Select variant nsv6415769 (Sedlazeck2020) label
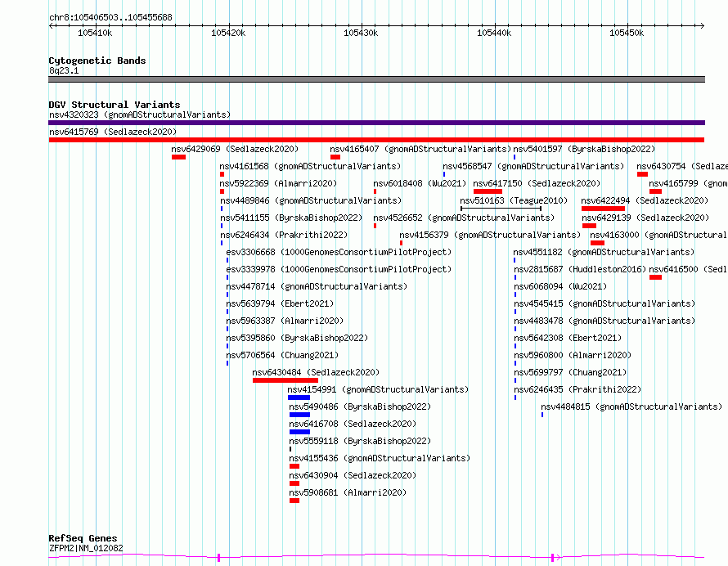The width and height of the screenshot is (728, 566). tap(113, 132)
